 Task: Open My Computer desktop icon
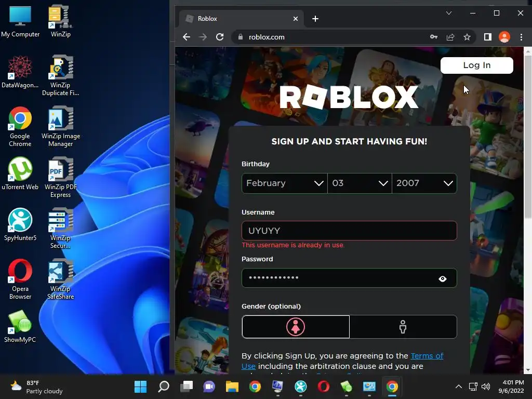coord(20,21)
